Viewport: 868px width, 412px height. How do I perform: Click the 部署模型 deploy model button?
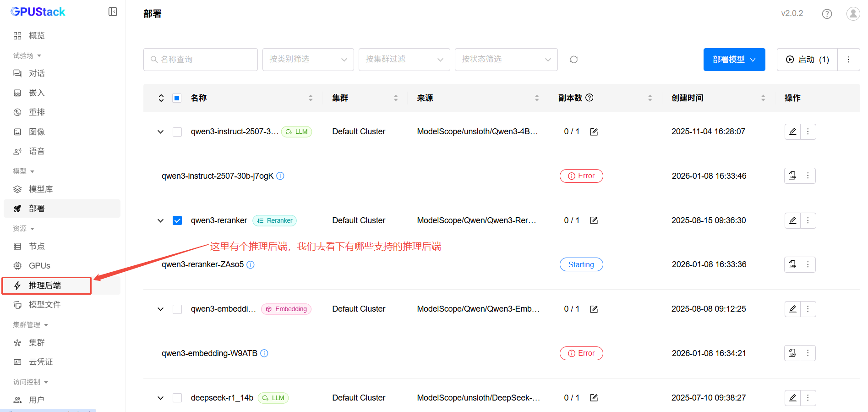[734, 60]
